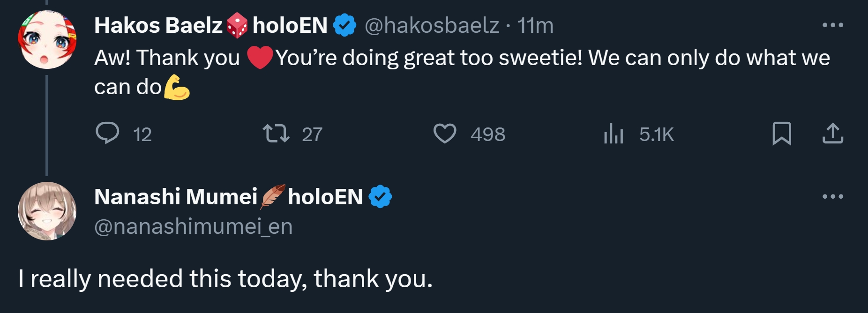The height and width of the screenshot is (313, 868).
Task: Click Nanashi Mumei verified badge
Action: (380, 197)
